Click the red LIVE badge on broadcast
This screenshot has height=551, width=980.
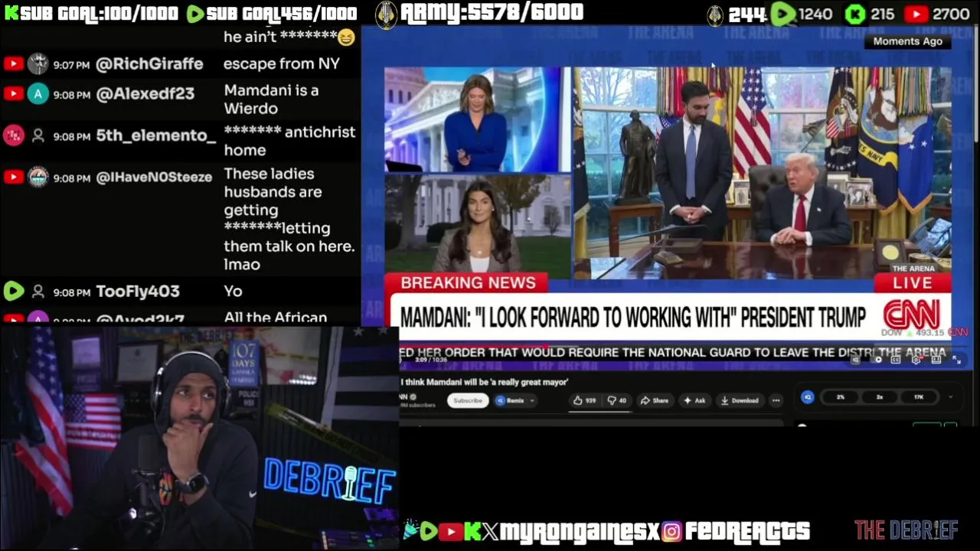(913, 282)
